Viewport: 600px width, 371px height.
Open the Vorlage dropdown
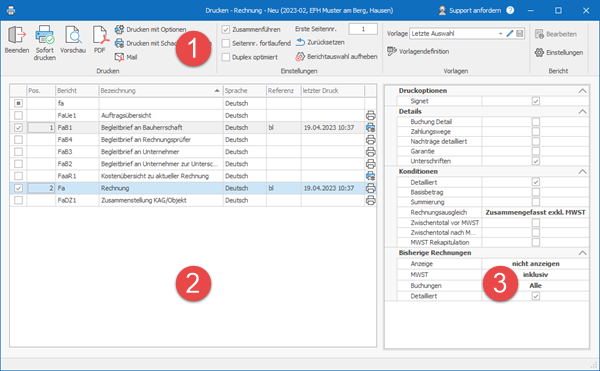pos(500,34)
